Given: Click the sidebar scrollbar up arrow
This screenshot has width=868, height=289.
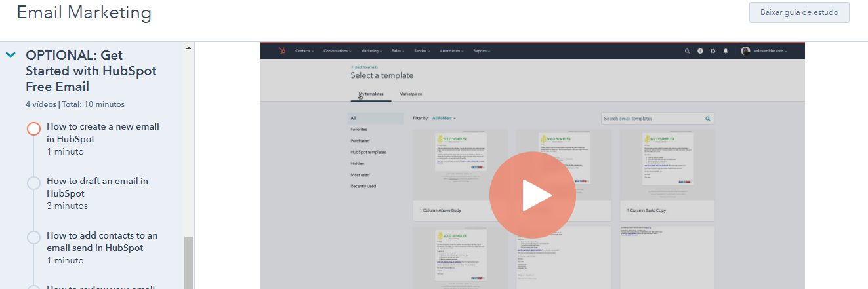Looking at the screenshot, I should click(188, 48).
